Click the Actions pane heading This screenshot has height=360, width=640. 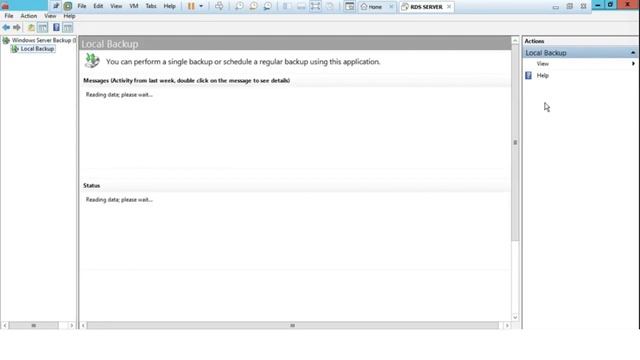[x=534, y=41]
